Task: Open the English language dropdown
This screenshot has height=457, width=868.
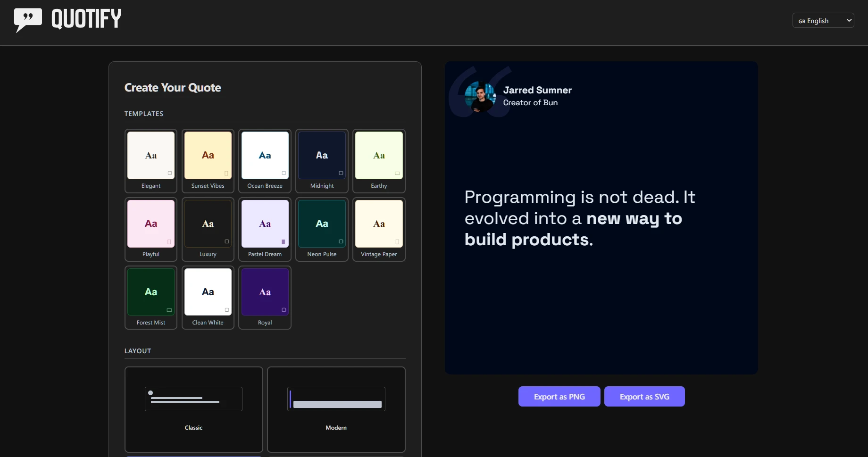Action: click(x=823, y=20)
